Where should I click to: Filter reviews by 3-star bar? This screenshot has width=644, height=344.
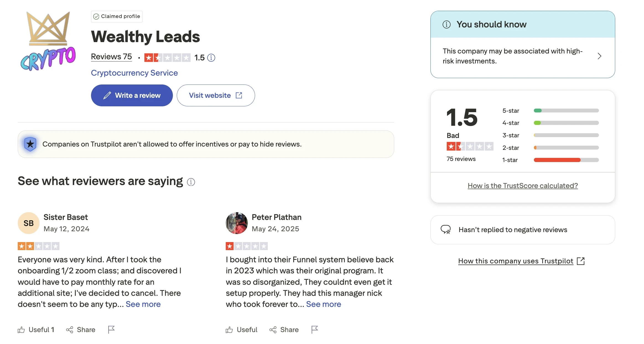[566, 135]
